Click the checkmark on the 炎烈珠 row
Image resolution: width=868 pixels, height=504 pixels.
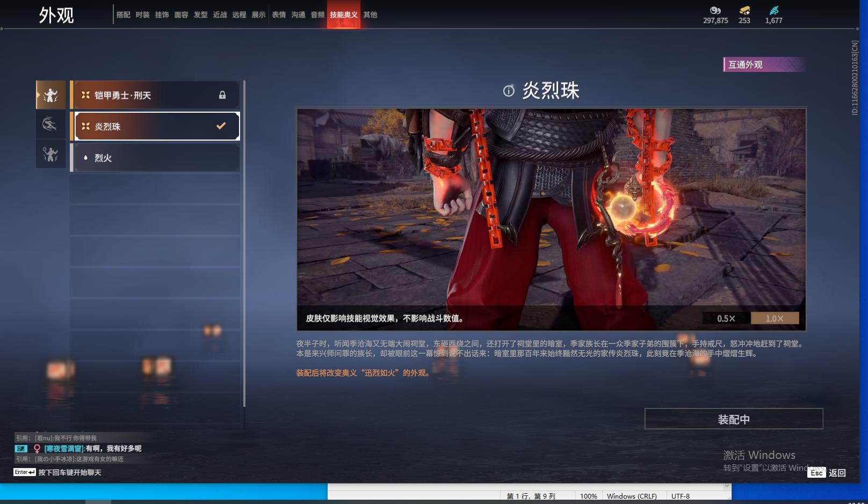coord(221,126)
